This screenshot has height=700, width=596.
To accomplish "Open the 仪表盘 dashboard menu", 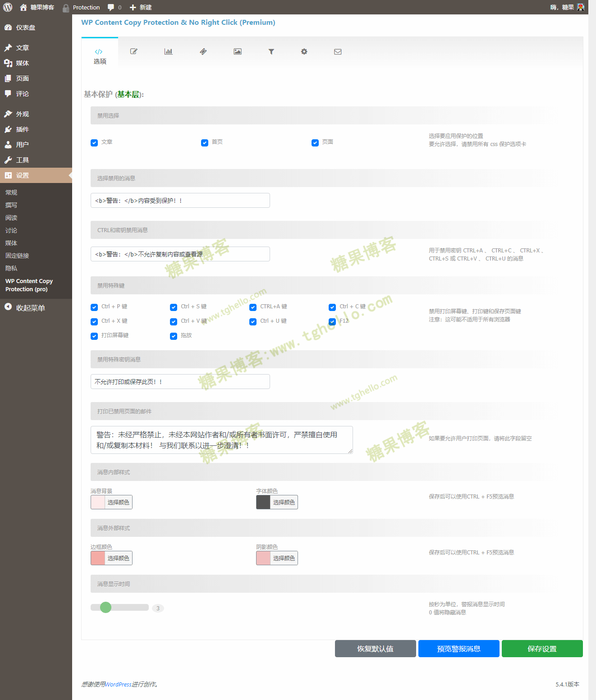I will (x=36, y=27).
